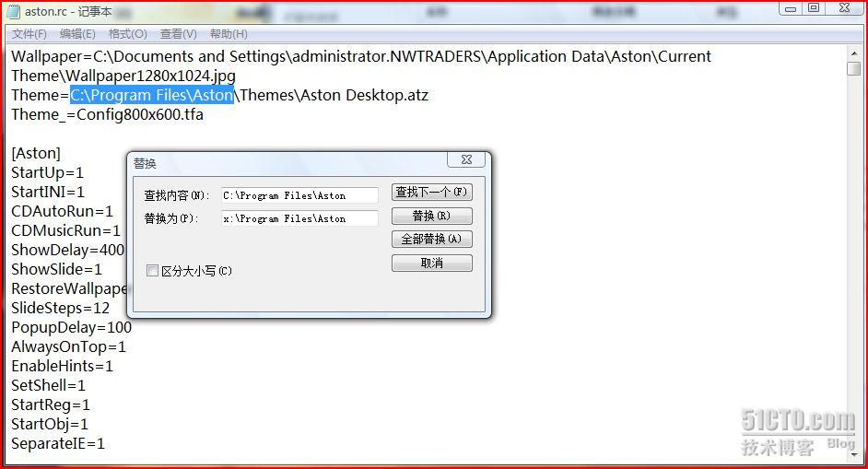868x469 pixels.
Task: Open the 查看(V) menu
Action: (178, 34)
